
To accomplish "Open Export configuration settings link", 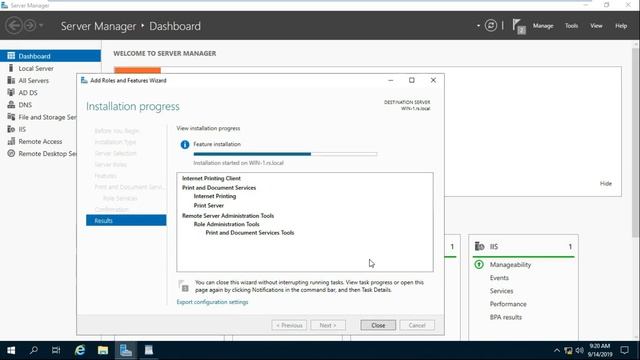I will [212, 302].
